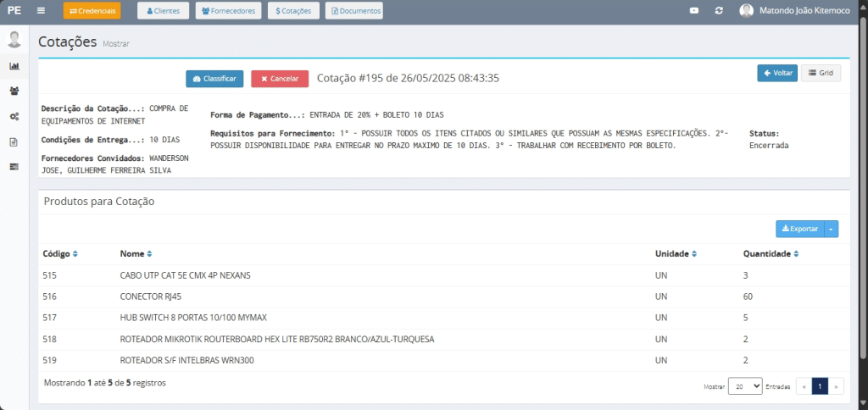Click quantity 3 cell

(x=746, y=275)
